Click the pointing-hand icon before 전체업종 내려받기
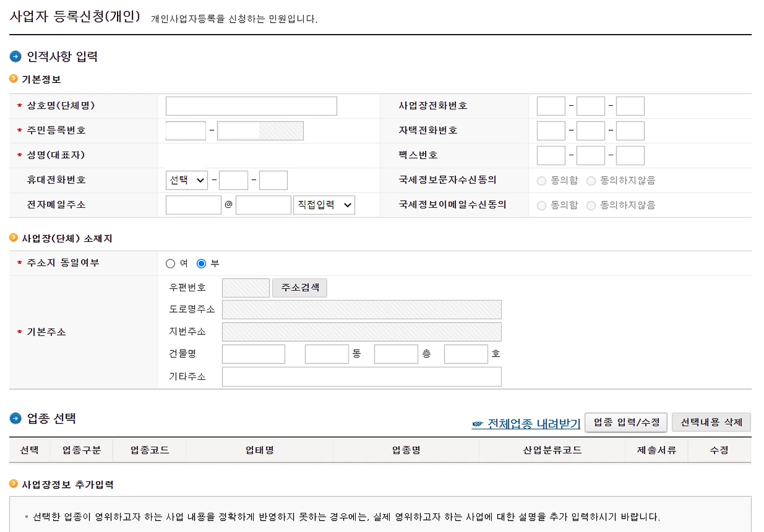 click(x=478, y=423)
